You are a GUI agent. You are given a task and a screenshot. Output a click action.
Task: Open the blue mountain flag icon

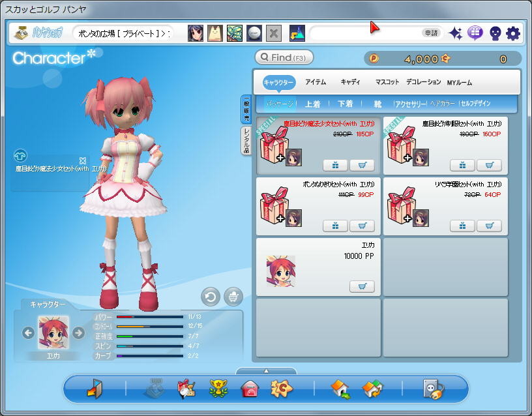pyautogui.click(x=297, y=33)
